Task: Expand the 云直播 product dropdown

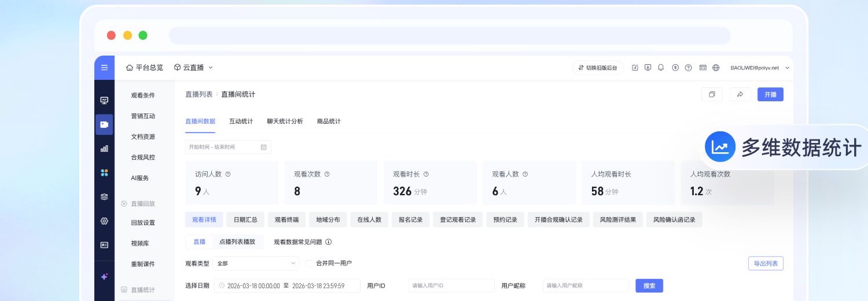Action: coord(193,68)
